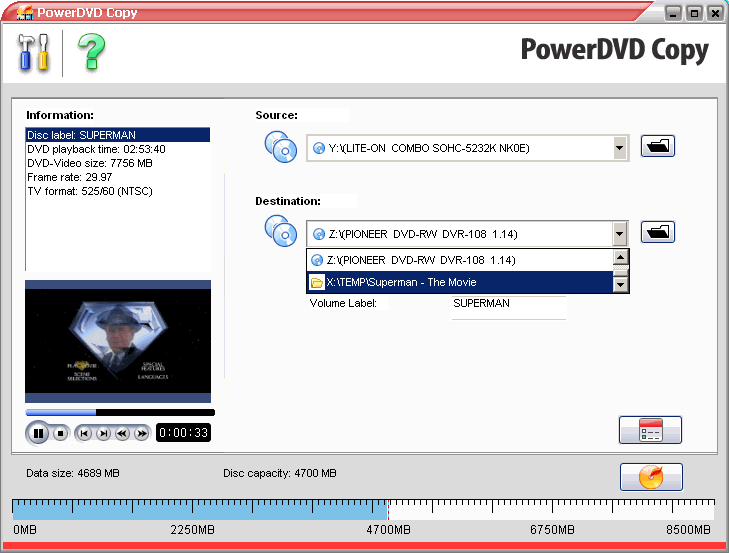Rewind the preview video
729x553 pixels.
click(x=122, y=433)
